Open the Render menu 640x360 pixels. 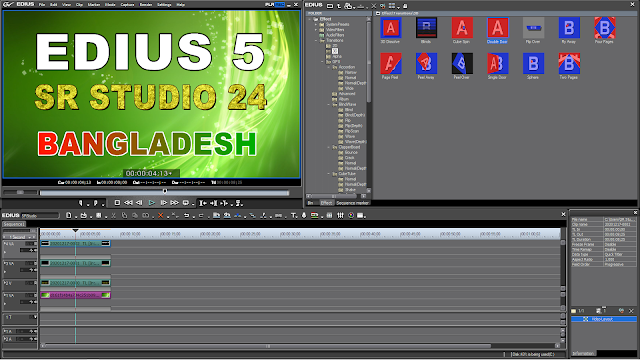146,4
